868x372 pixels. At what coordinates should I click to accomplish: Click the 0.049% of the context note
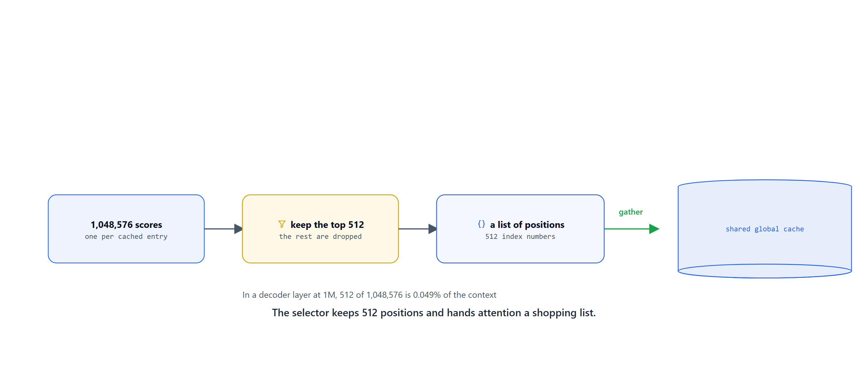coord(369,295)
